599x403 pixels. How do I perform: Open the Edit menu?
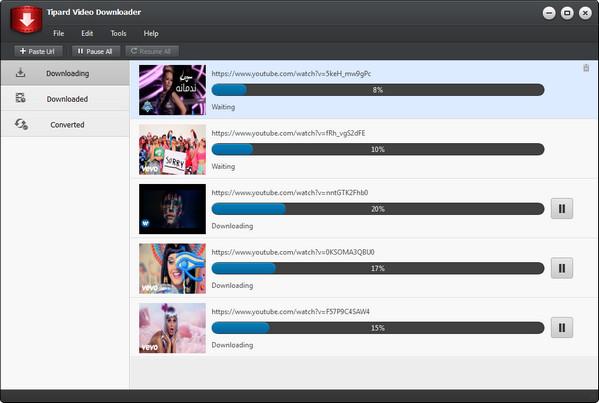coord(87,33)
